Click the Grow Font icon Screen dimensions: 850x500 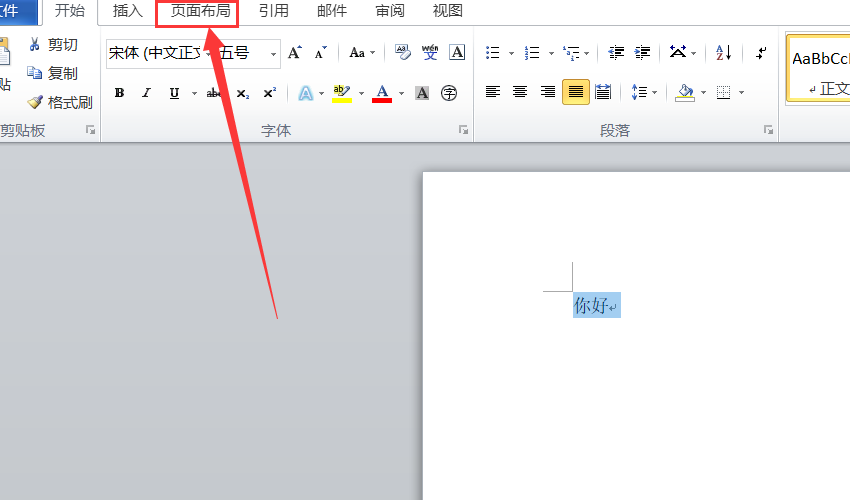294,53
